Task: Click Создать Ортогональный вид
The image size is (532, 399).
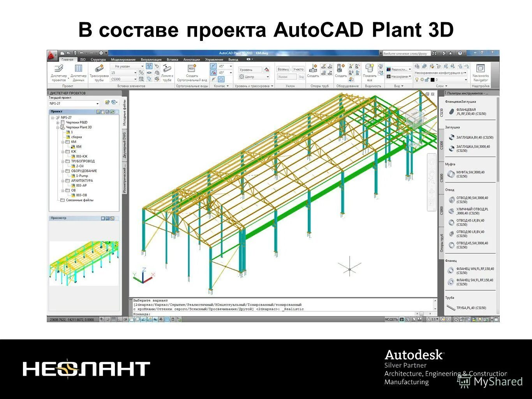Action: pyautogui.click(x=192, y=73)
